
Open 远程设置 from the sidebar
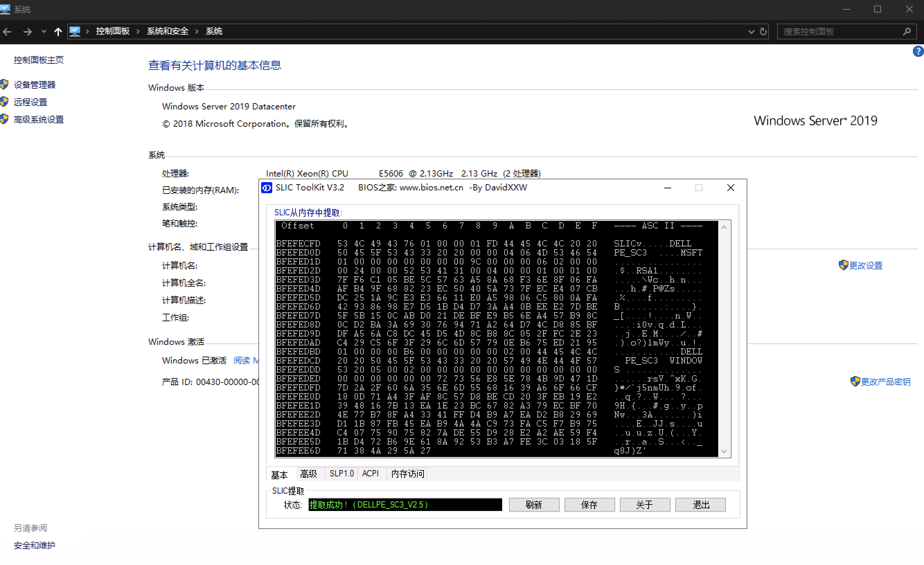[x=30, y=102]
